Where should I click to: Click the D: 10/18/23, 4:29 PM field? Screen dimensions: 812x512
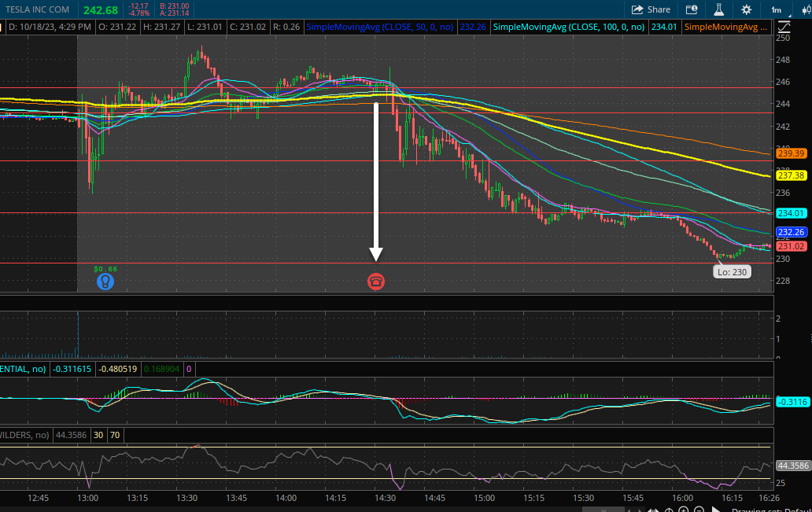coord(50,27)
